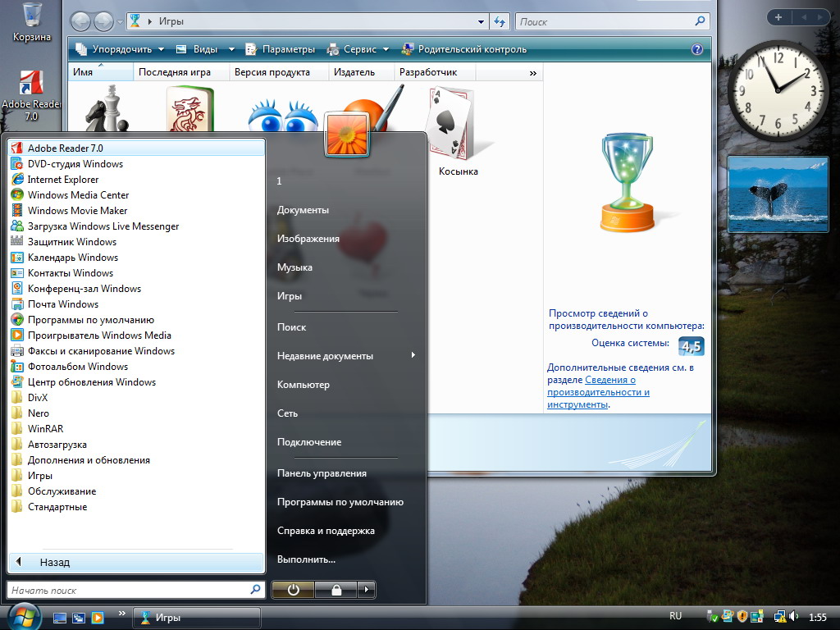Click the Игры button on the taskbar
Screen dimensions: 840x630
click(196, 618)
